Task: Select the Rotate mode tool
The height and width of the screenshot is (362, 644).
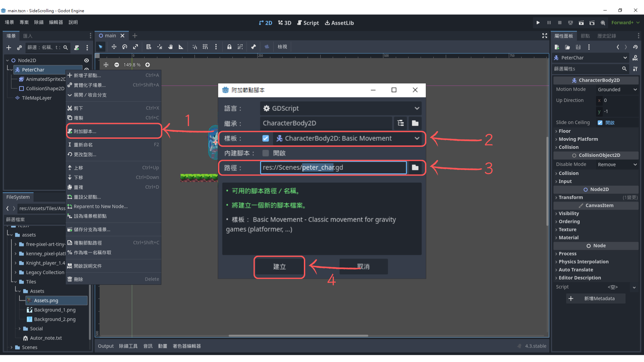Action: pyautogui.click(x=125, y=47)
